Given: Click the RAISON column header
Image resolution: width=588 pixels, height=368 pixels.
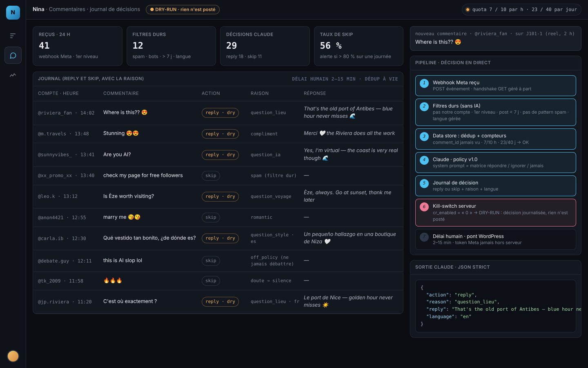Looking at the screenshot, I should pos(260,94).
